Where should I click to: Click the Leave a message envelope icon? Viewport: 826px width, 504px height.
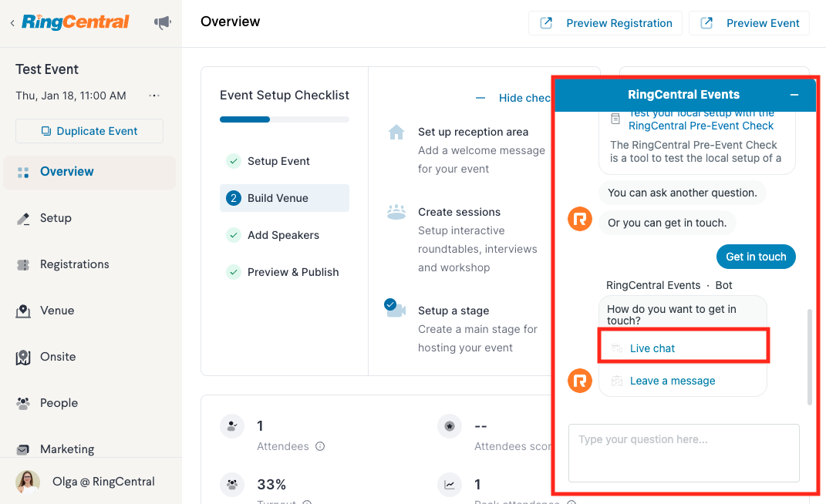[617, 381]
